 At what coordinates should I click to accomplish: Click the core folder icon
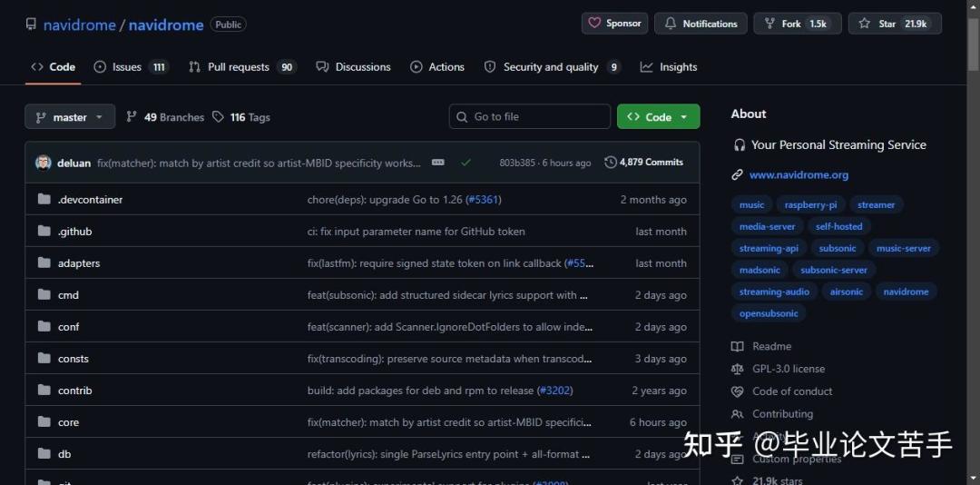pyautogui.click(x=44, y=422)
